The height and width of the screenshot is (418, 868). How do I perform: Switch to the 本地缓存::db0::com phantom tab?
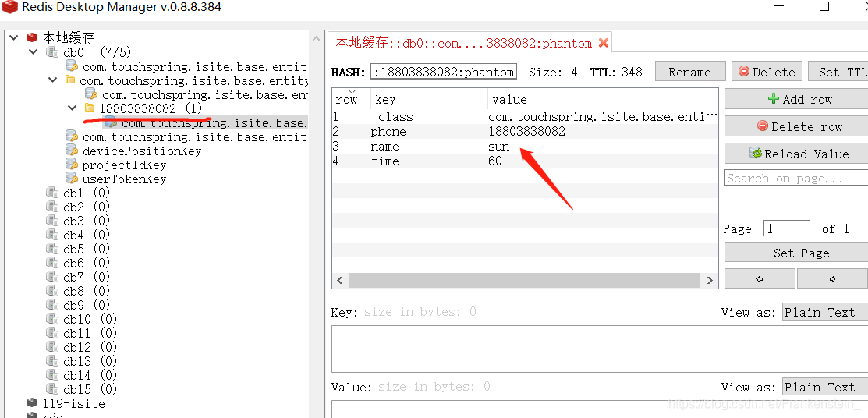464,43
